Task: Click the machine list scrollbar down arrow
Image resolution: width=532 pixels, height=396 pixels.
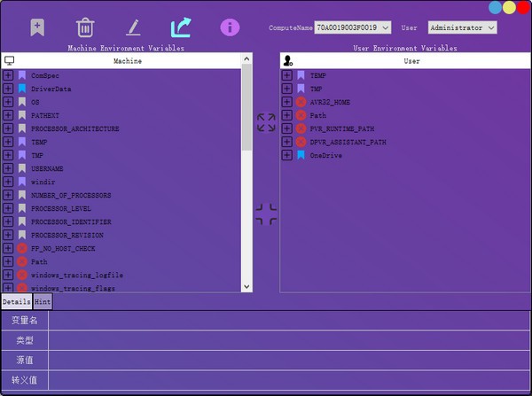Action: 246,287
